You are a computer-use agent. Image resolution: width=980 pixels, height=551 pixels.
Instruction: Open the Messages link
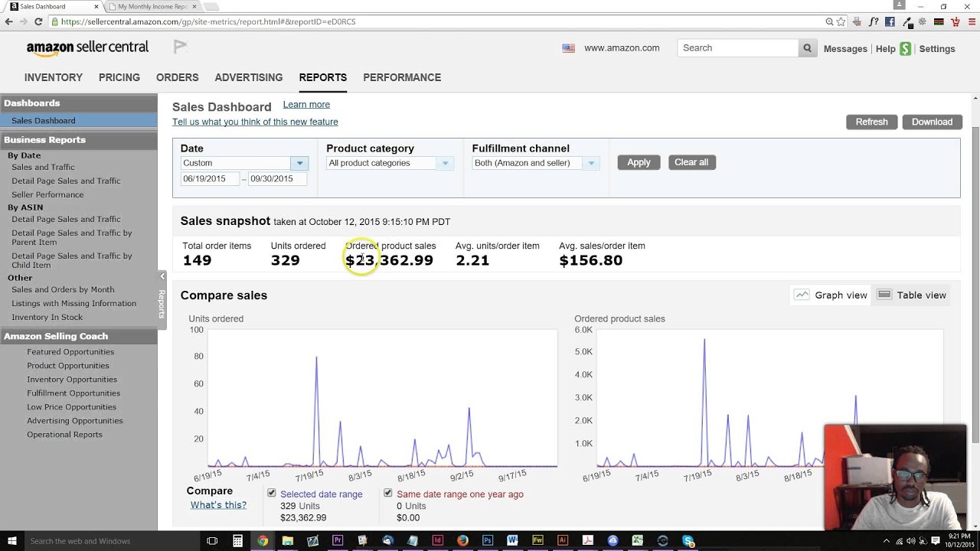(x=845, y=49)
